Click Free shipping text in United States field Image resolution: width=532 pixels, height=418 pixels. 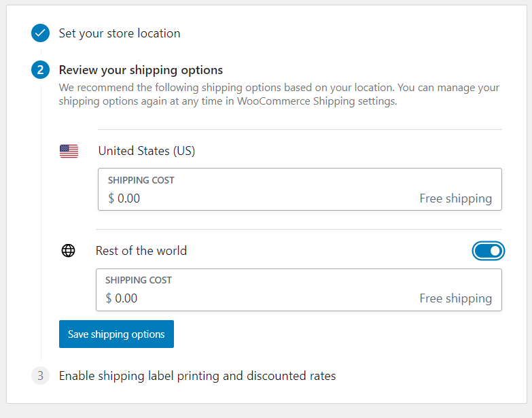[x=455, y=198]
